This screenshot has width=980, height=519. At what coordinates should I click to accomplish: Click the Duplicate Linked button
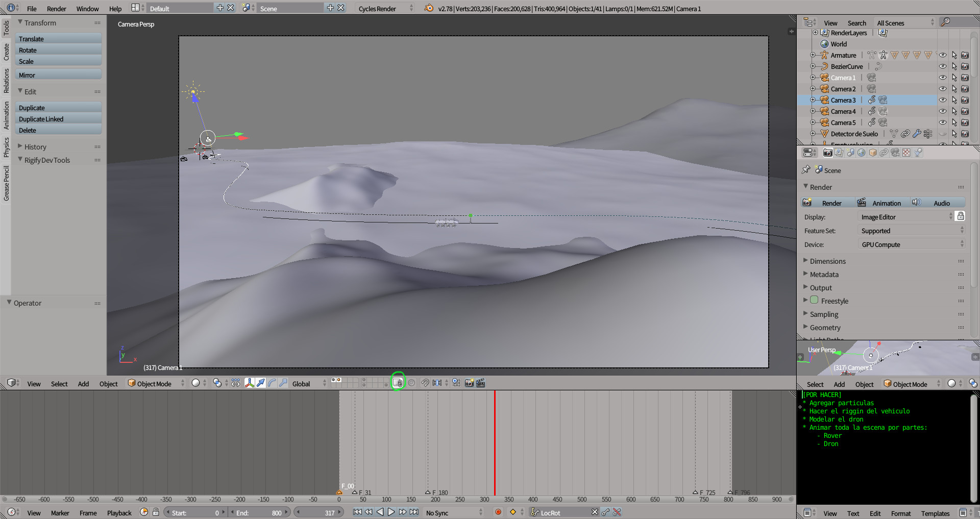click(x=58, y=119)
